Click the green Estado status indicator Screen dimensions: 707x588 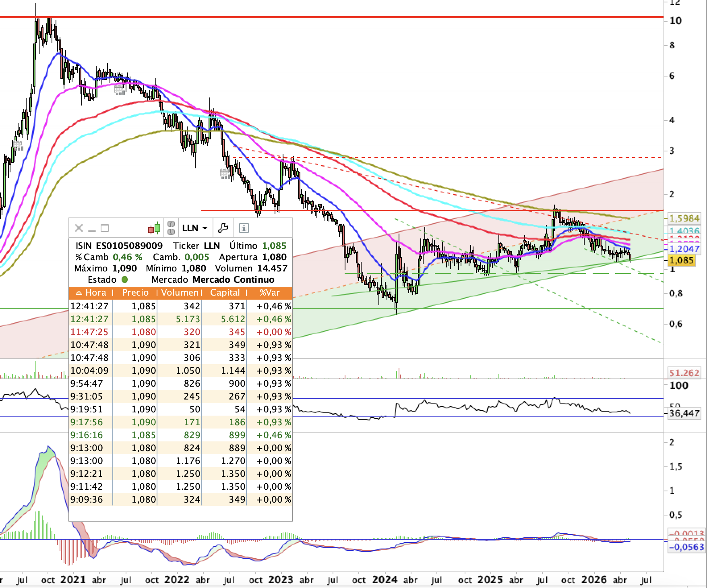124,280
